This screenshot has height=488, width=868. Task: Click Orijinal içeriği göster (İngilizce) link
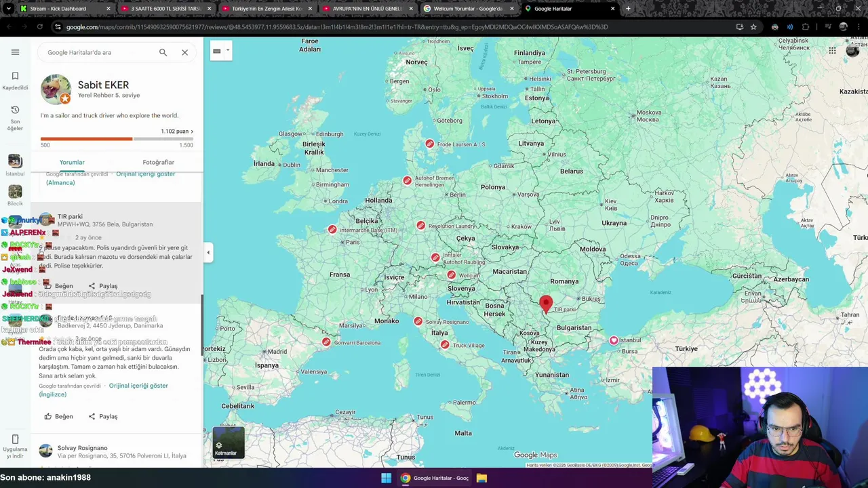point(103,390)
